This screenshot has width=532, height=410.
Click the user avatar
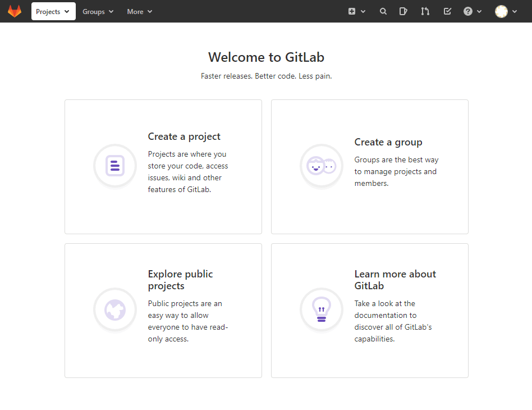pos(502,11)
